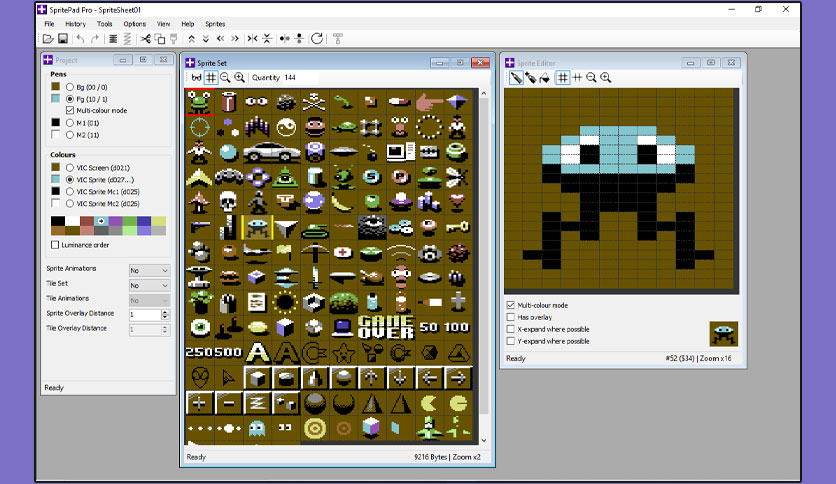Select the Bg (00 / 0) pen radio
Image resolution: width=836 pixels, height=484 pixels.
tap(70, 87)
